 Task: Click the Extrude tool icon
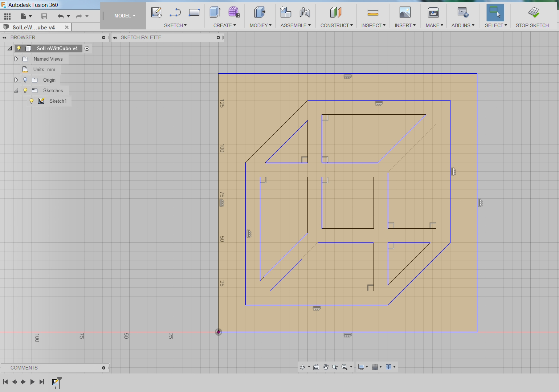tap(215, 12)
